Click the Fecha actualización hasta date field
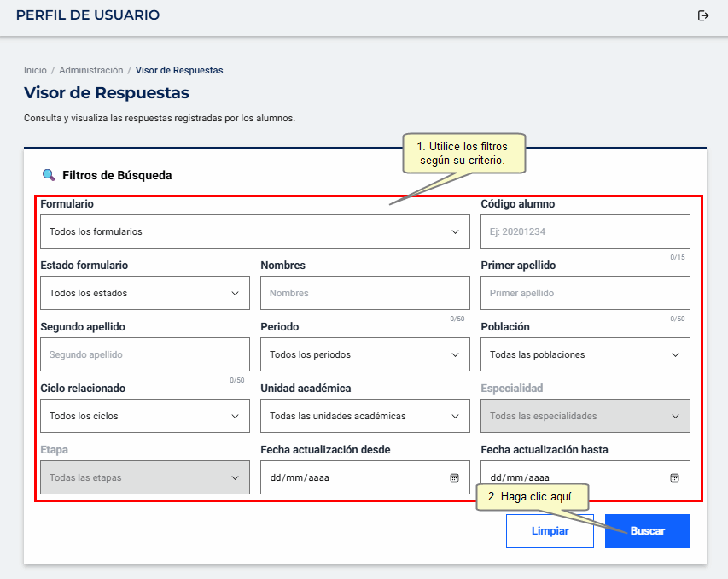The image size is (728, 579). (x=585, y=477)
